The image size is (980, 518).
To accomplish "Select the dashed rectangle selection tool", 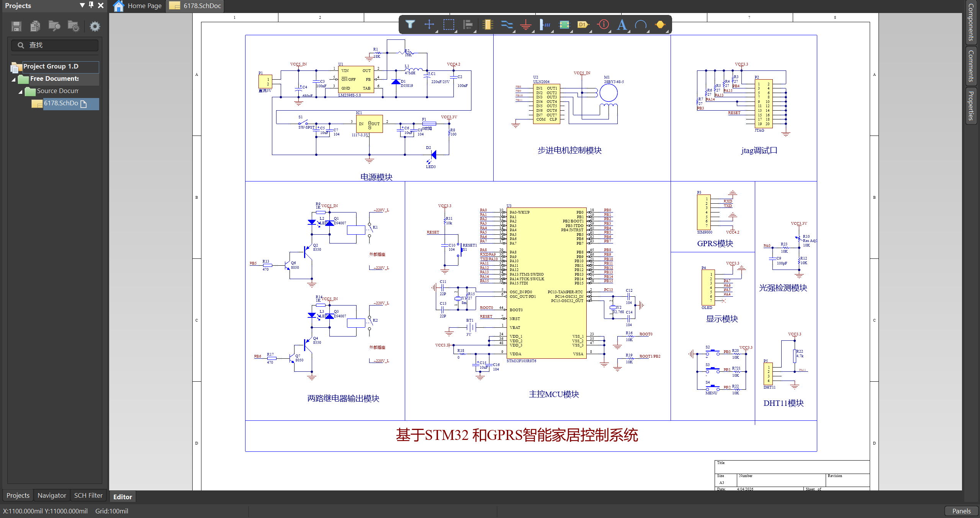I will pos(448,25).
